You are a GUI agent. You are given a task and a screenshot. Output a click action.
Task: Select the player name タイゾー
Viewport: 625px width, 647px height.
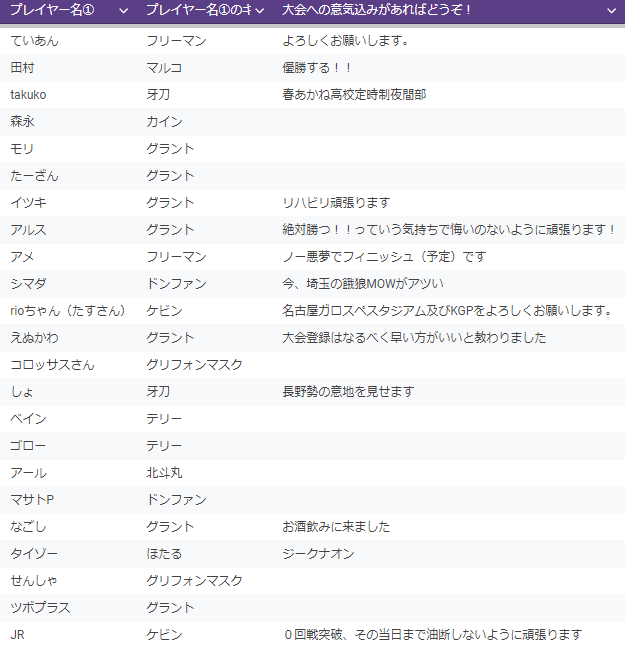(x=34, y=554)
